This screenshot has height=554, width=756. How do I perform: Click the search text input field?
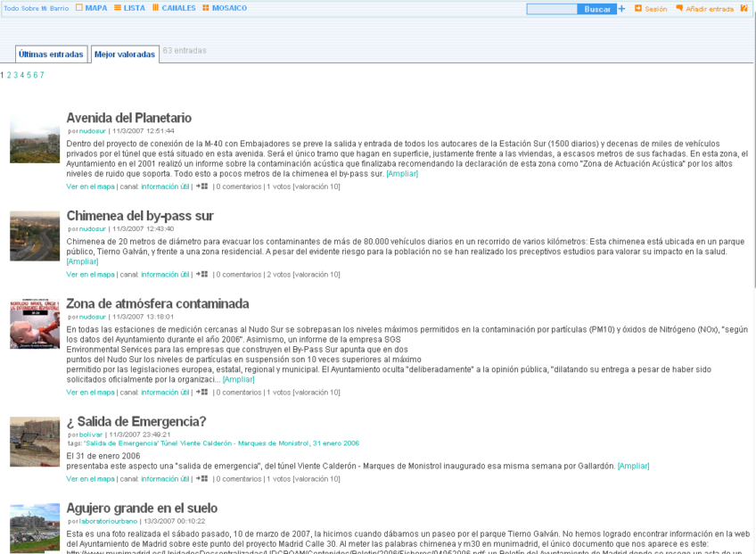pos(552,9)
